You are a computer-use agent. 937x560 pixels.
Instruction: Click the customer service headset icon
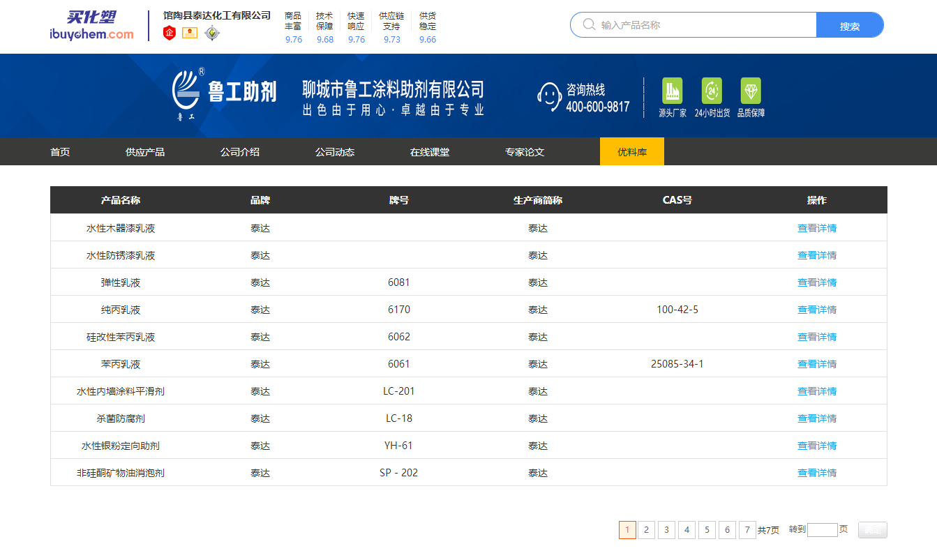[550, 96]
